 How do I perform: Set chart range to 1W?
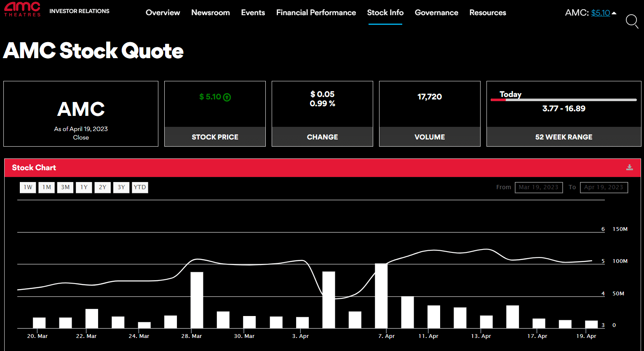pos(28,188)
